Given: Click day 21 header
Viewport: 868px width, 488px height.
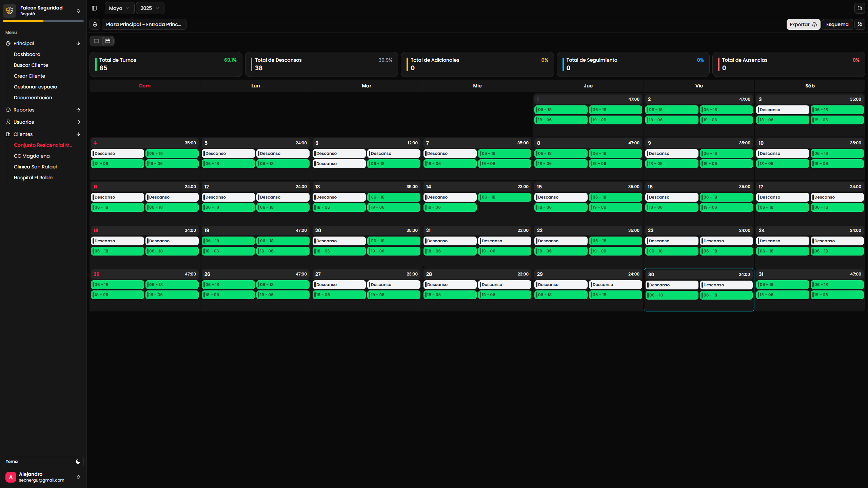Looking at the screenshot, I should coord(477,230).
